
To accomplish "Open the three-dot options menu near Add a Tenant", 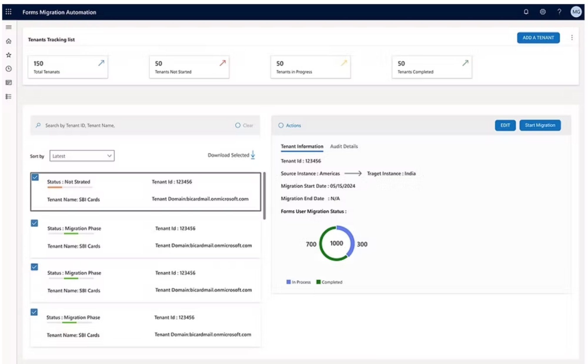I will pyautogui.click(x=572, y=38).
